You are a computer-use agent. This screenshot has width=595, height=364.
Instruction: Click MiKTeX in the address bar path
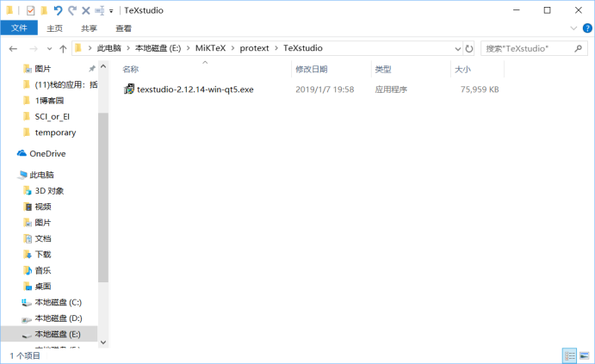[210, 48]
